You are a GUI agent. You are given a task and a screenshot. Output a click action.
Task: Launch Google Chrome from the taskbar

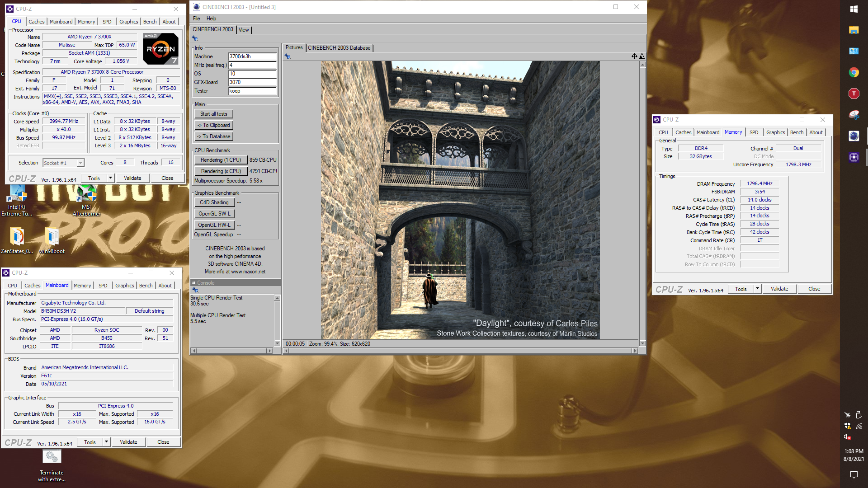(854, 72)
